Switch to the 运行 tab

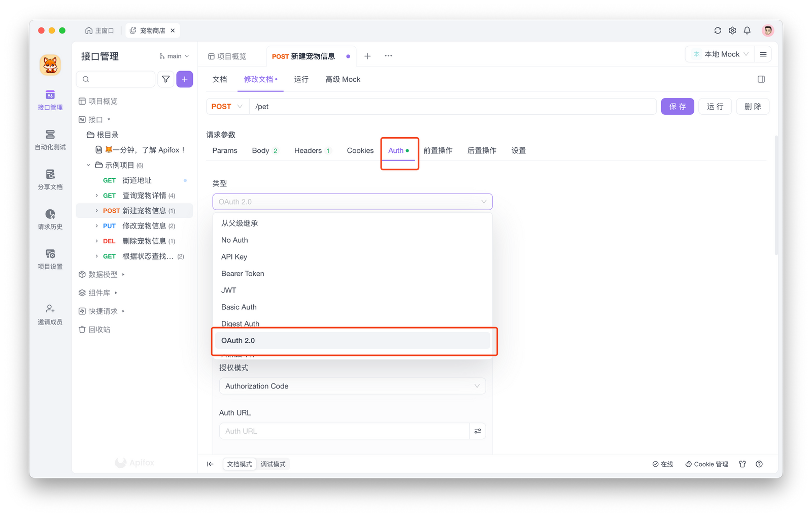301,79
